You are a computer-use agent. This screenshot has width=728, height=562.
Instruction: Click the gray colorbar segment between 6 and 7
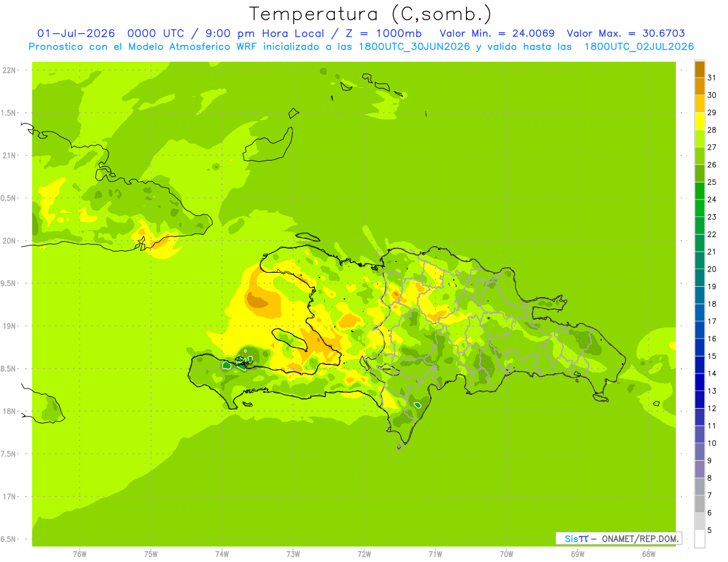point(699,504)
